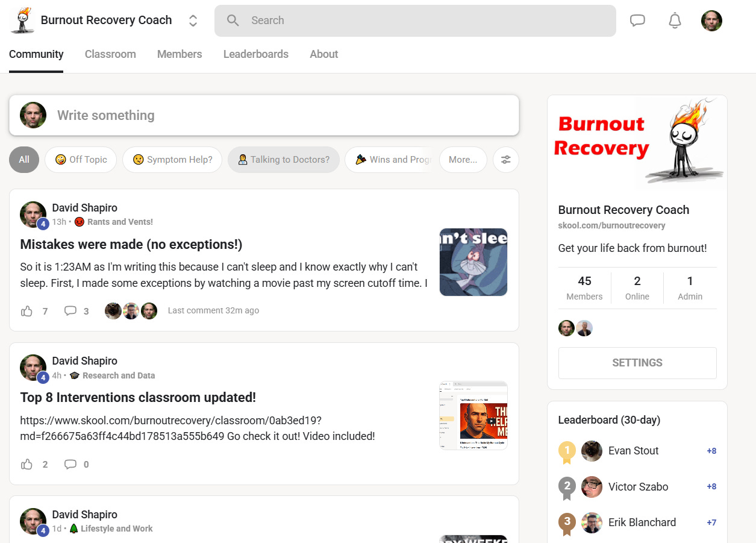Open the feed filter settings icon
The height and width of the screenshot is (543, 756).
(505, 160)
